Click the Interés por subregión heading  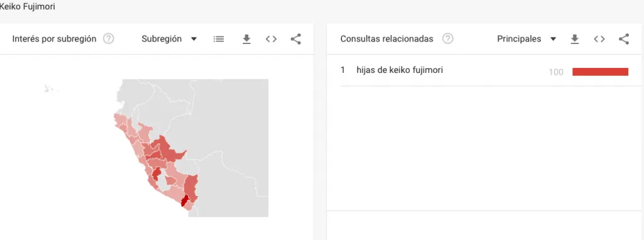point(54,39)
